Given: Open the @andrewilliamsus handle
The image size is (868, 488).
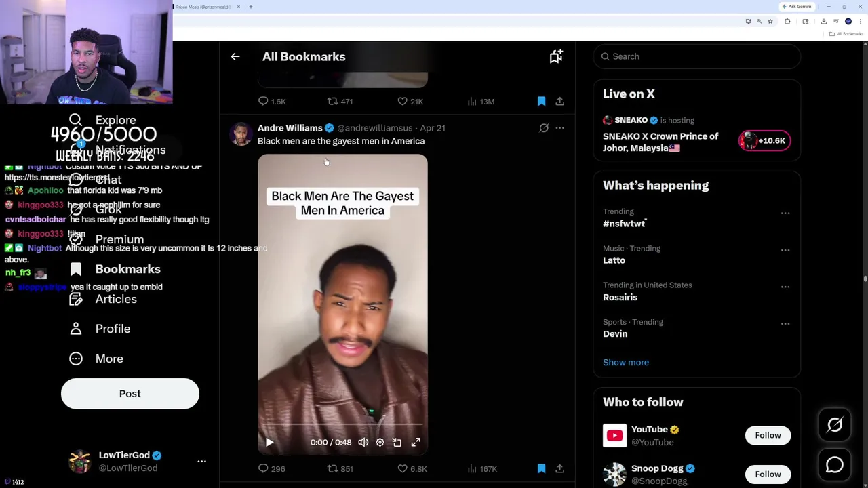Looking at the screenshot, I should [374, 128].
